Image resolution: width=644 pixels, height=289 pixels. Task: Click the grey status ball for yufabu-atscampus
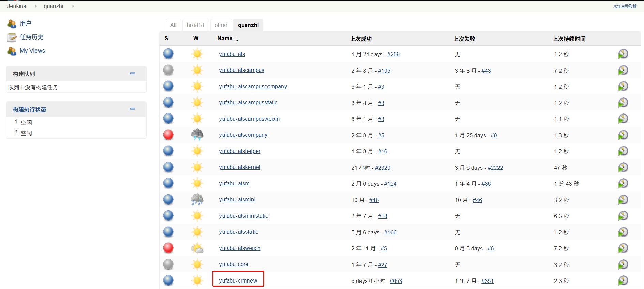point(168,70)
